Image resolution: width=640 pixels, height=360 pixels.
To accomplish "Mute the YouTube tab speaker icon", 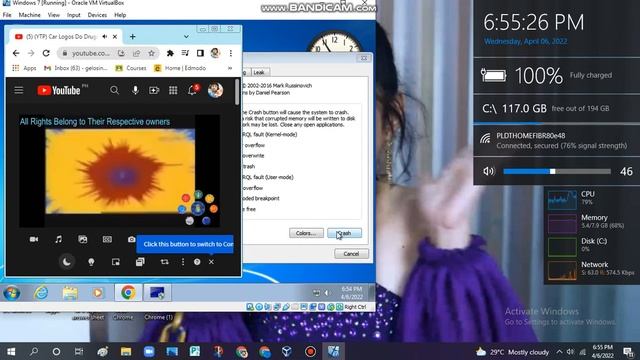I will click(105, 37).
